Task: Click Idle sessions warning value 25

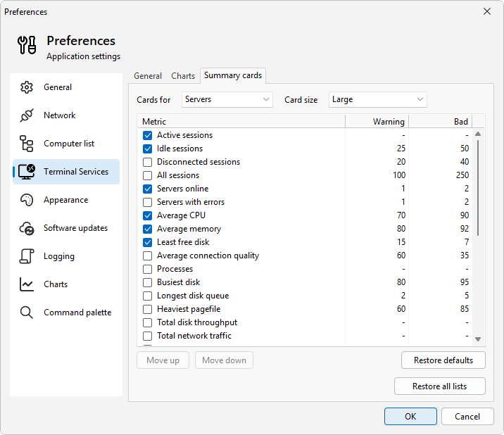Action: pos(401,149)
